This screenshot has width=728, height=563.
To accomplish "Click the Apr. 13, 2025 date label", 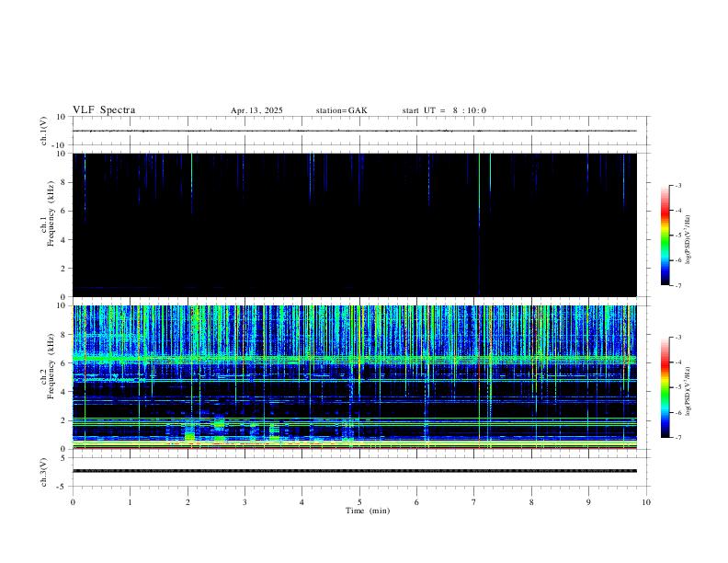I will pyautogui.click(x=256, y=110).
